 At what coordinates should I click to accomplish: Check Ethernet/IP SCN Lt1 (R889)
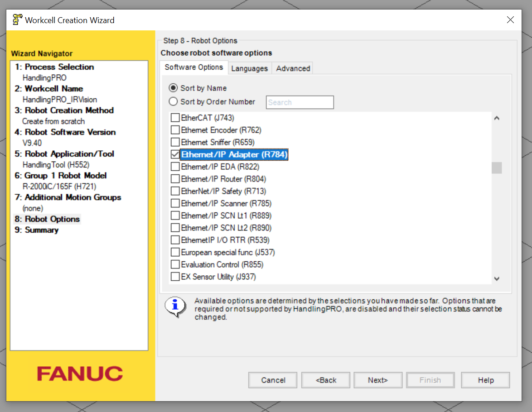(x=175, y=216)
